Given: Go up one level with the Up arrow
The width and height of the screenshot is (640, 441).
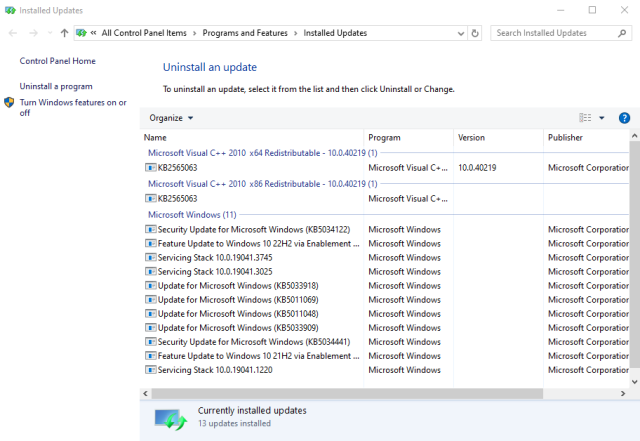Looking at the screenshot, I should click(x=64, y=33).
